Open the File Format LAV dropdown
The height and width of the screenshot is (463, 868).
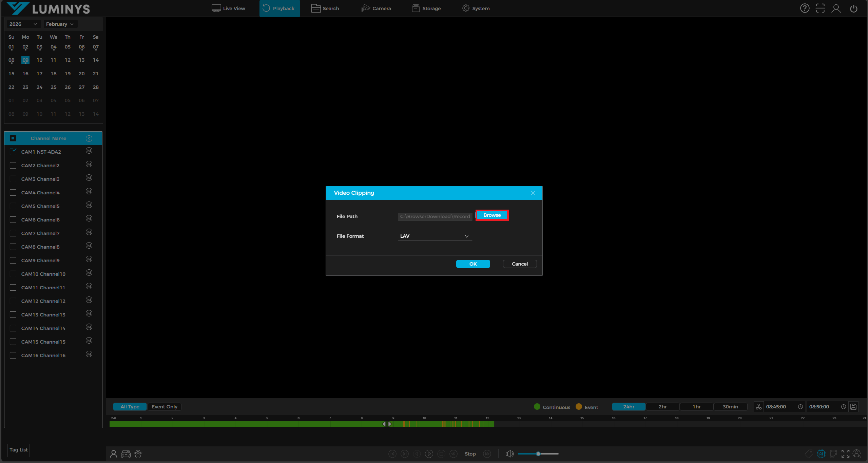pyautogui.click(x=435, y=236)
